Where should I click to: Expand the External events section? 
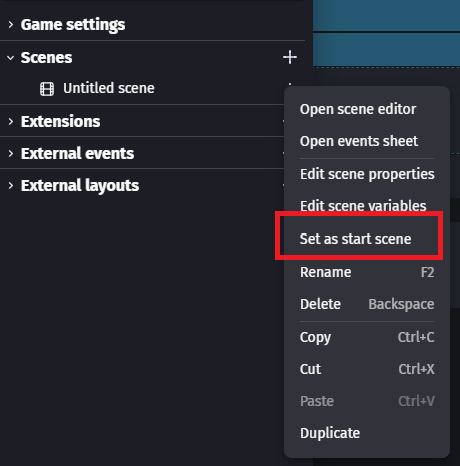(x=11, y=153)
